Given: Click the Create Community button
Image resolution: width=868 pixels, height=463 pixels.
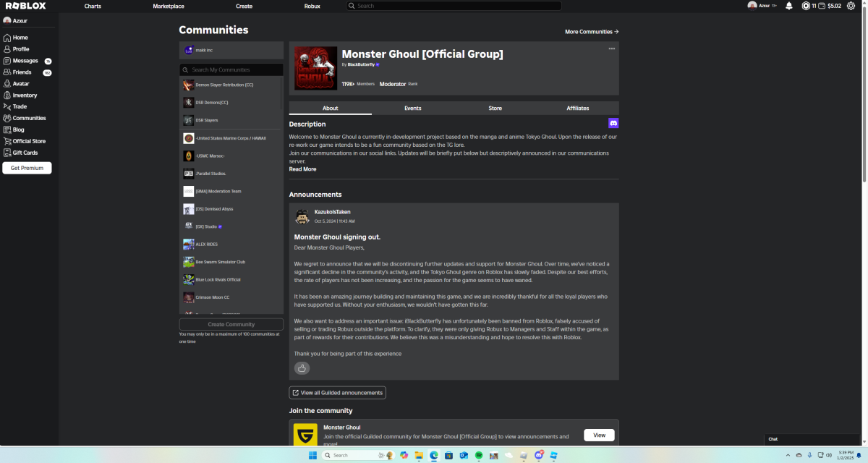Looking at the screenshot, I should (x=231, y=324).
